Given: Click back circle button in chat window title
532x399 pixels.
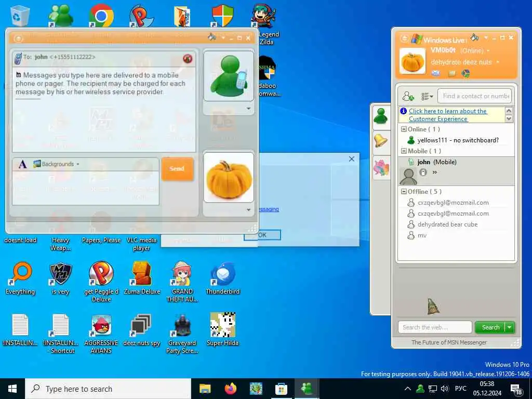Looking at the screenshot, I should [x=18, y=38].
